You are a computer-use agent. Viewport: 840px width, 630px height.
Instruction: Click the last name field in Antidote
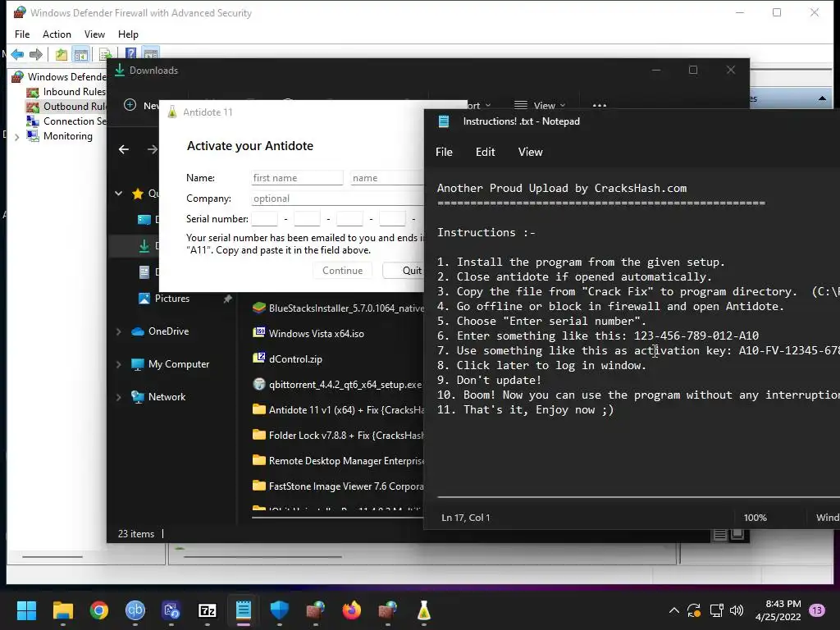point(387,178)
